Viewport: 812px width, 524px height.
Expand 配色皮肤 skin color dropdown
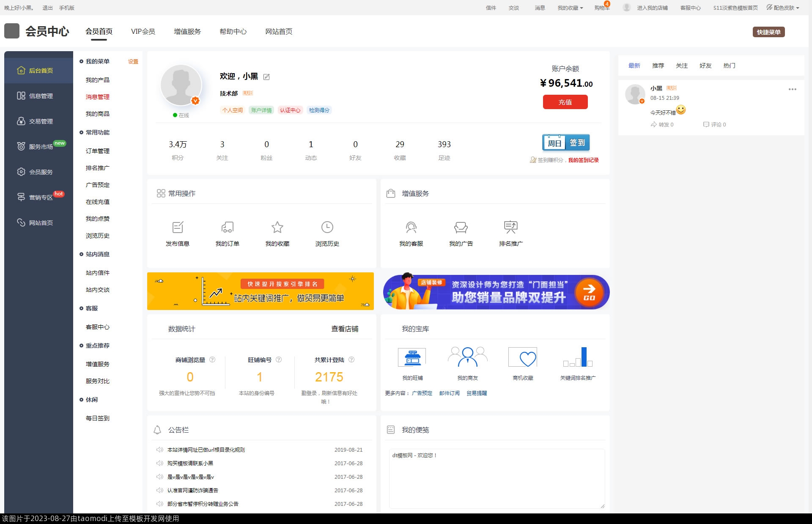[x=783, y=8]
